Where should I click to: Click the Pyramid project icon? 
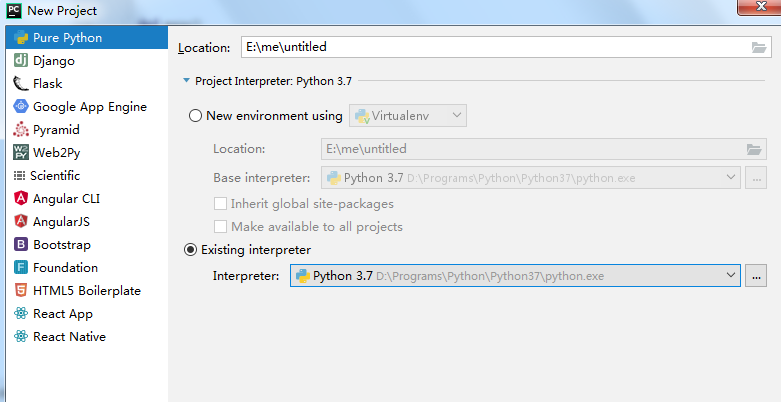[x=21, y=130]
